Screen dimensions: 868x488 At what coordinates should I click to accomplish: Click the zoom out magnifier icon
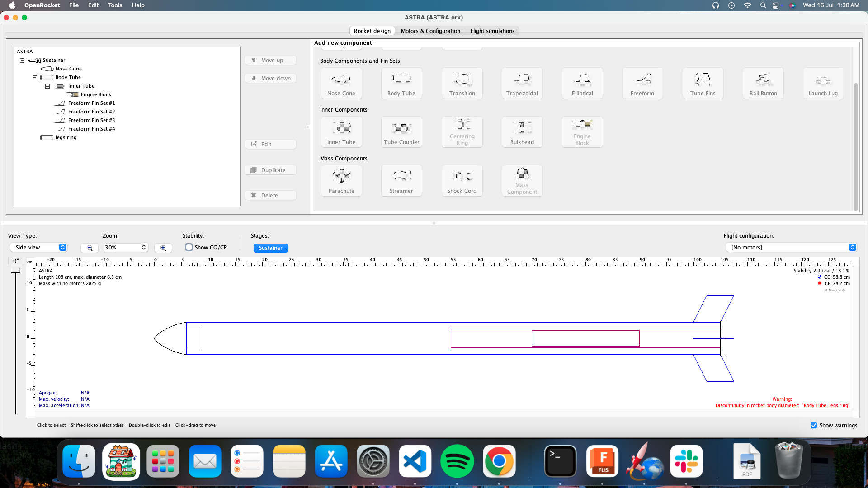pyautogui.click(x=90, y=248)
